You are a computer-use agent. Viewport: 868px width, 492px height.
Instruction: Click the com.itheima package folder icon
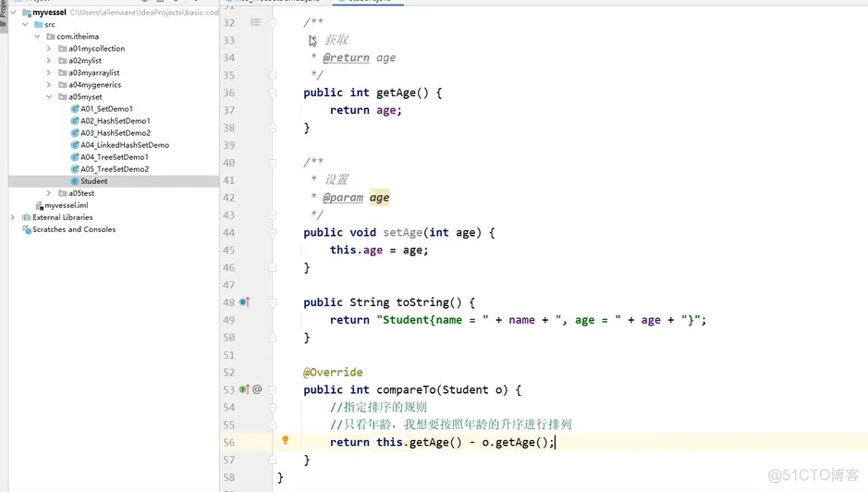(x=50, y=37)
